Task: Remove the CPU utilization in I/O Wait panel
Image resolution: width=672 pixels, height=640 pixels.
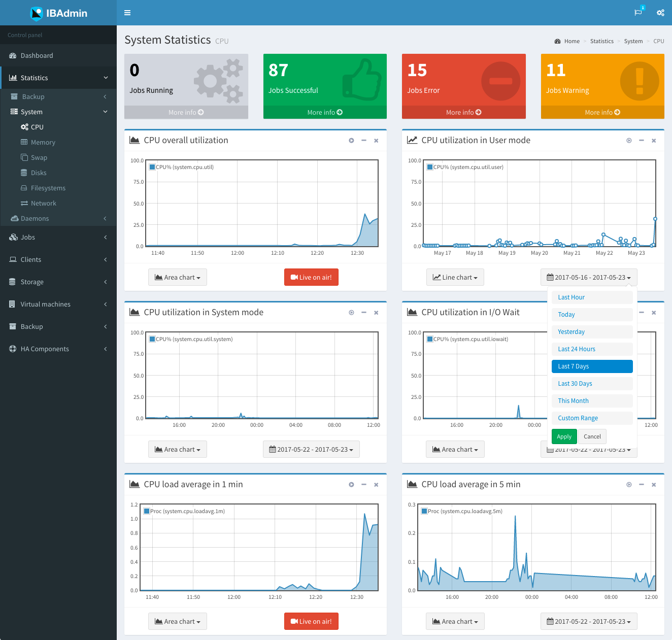Action: [654, 313]
